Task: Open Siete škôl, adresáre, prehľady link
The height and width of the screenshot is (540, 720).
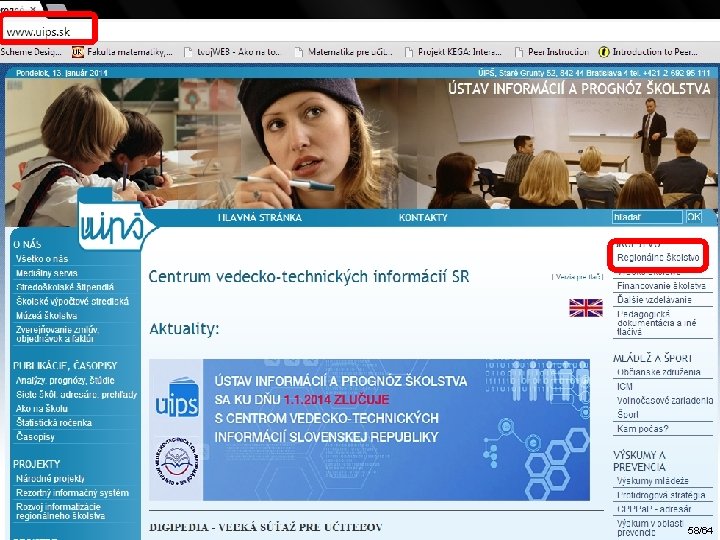Action: (x=76, y=394)
